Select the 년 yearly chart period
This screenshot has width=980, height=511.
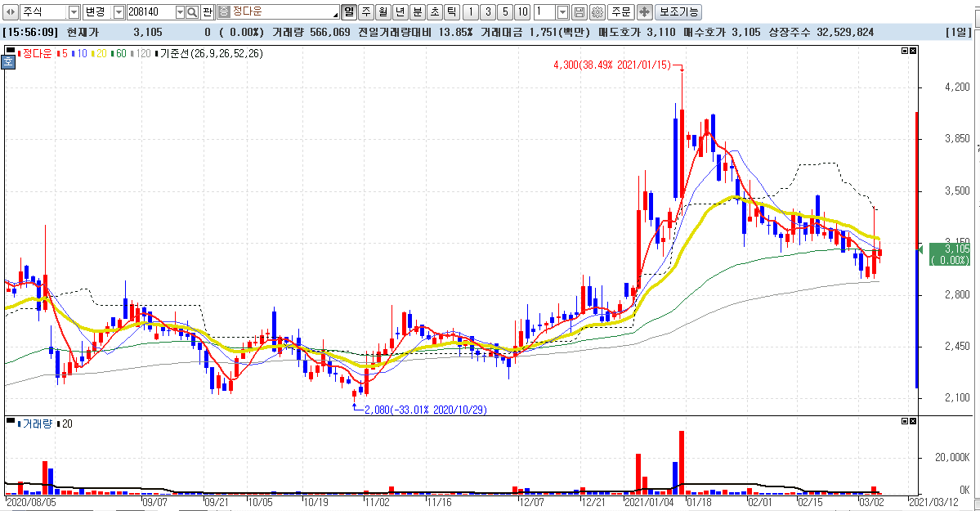pyautogui.click(x=401, y=12)
